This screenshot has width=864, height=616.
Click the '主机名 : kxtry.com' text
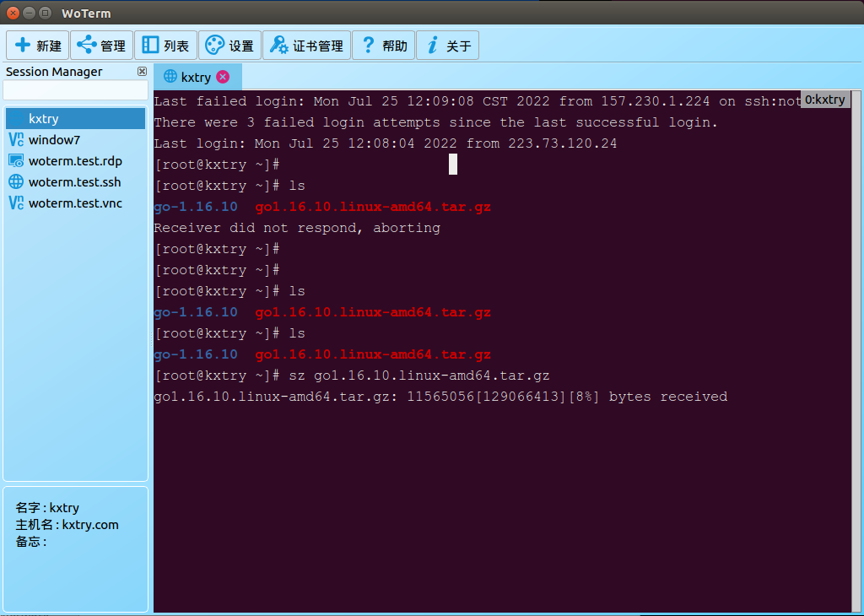pos(67,525)
